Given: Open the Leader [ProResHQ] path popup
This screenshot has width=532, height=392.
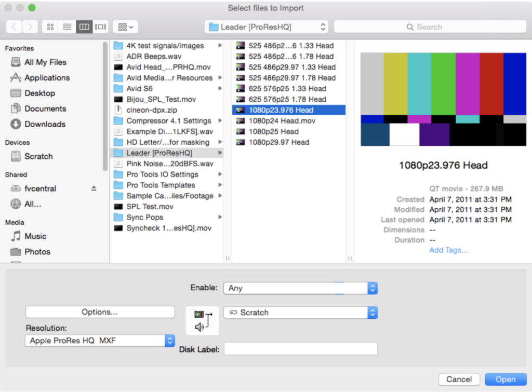Looking at the screenshot, I should [x=267, y=27].
